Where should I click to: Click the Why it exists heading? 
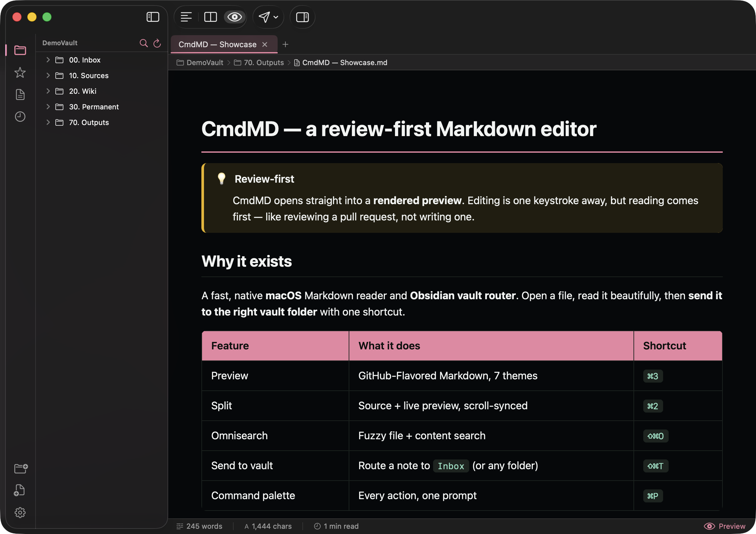point(246,261)
